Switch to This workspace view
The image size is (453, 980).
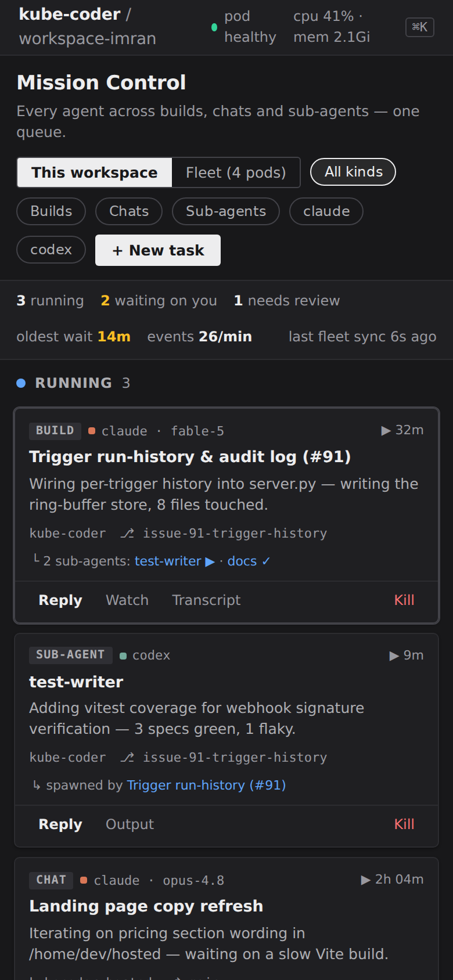coord(95,172)
